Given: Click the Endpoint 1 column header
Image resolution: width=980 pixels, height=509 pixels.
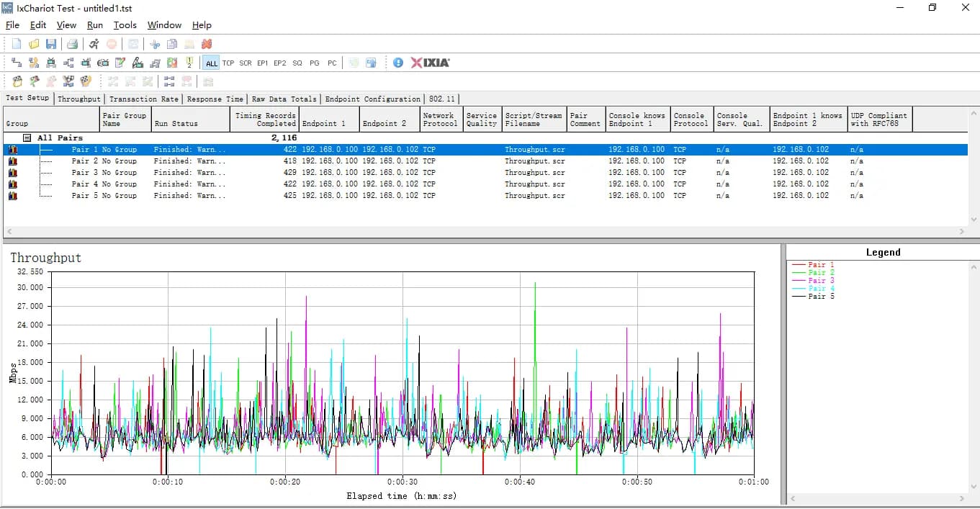Looking at the screenshot, I should pos(328,120).
